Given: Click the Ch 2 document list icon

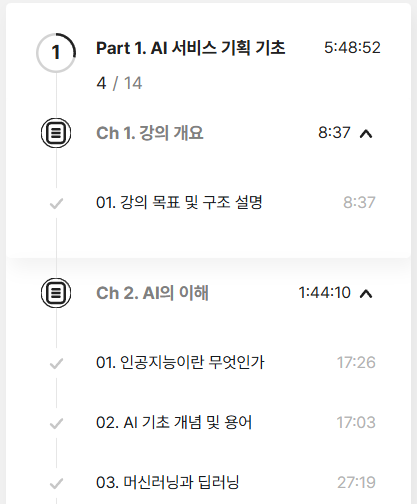Looking at the screenshot, I should pos(56,293).
